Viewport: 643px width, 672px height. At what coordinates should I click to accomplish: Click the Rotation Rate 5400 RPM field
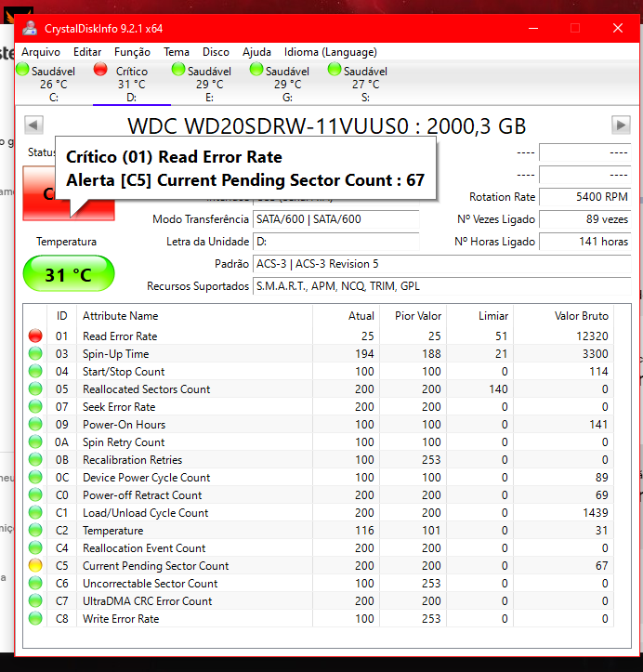584,197
